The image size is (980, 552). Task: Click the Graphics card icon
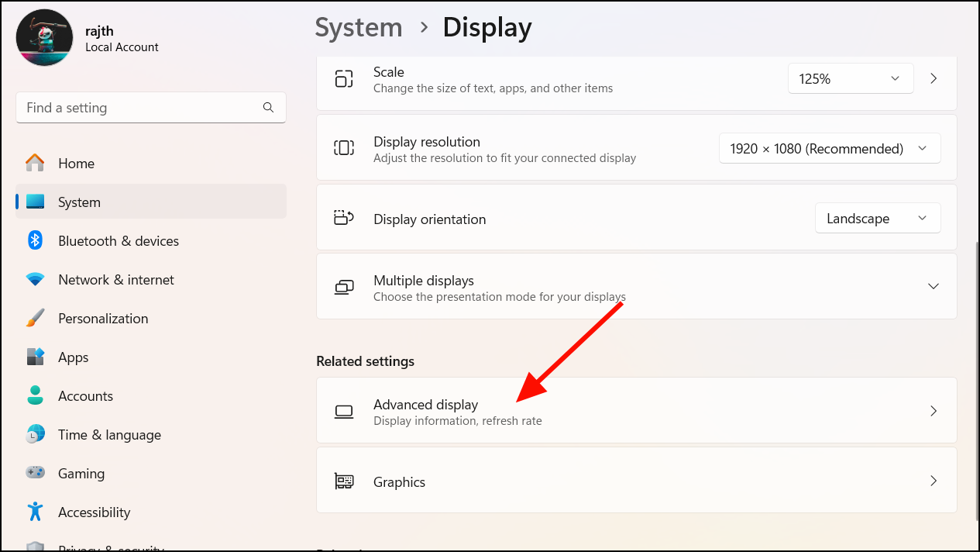[x=343, y=481]
